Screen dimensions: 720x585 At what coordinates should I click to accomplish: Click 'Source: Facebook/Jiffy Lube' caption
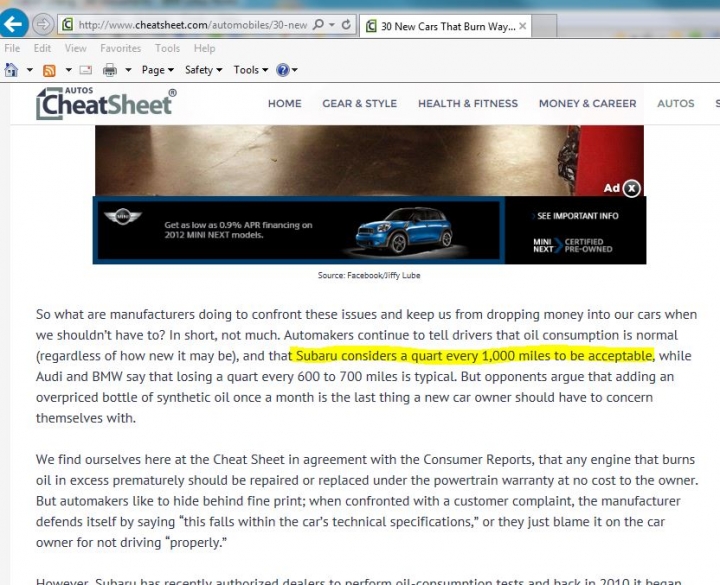click(369, 276)
